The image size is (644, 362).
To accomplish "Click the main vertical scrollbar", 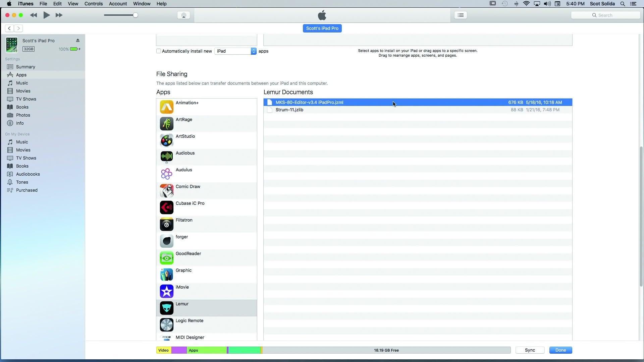I will click(x=641, y=216).
